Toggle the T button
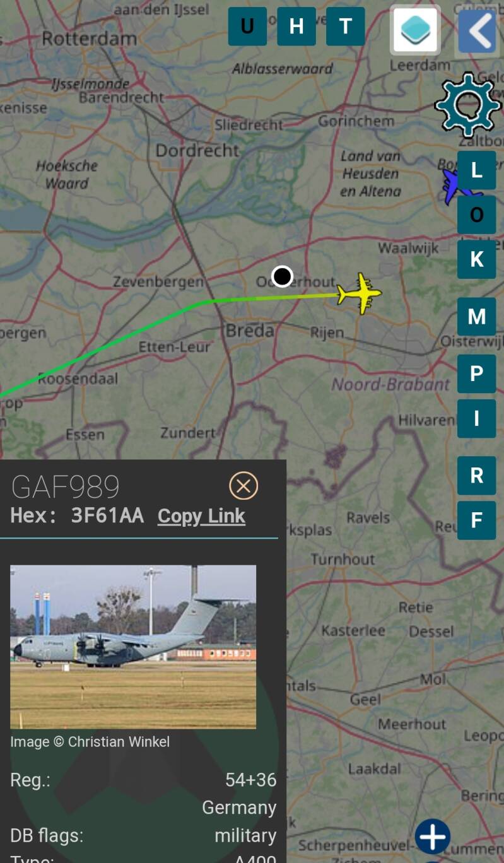Image resolution: width=504 pixels, height=863 pixels. tap(346, 26)
